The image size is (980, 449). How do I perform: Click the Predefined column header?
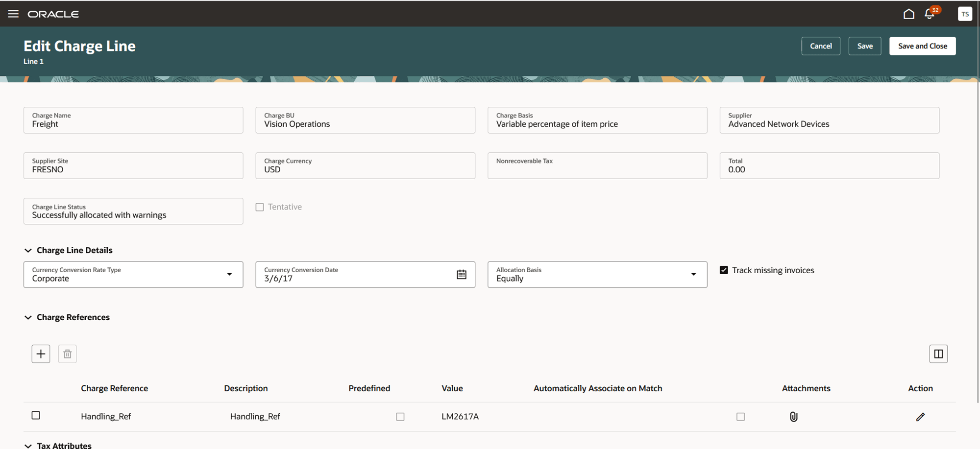click(x=369, y=388)
